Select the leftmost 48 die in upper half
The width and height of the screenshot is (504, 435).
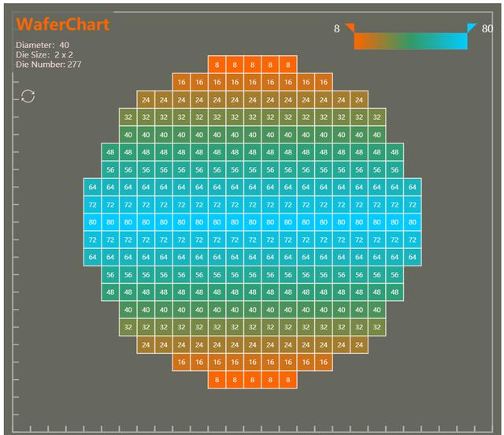coord(110,152)
